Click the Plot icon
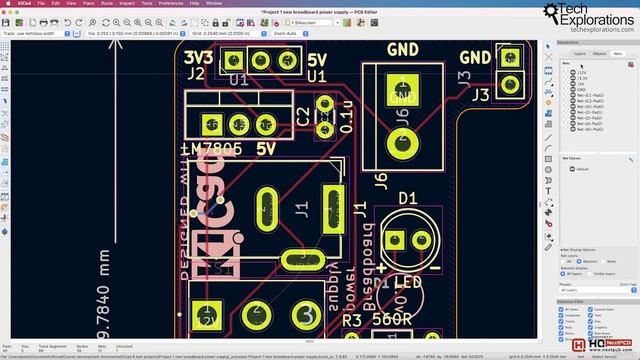Screen dimensions: 640x360 tap(54, 23)
